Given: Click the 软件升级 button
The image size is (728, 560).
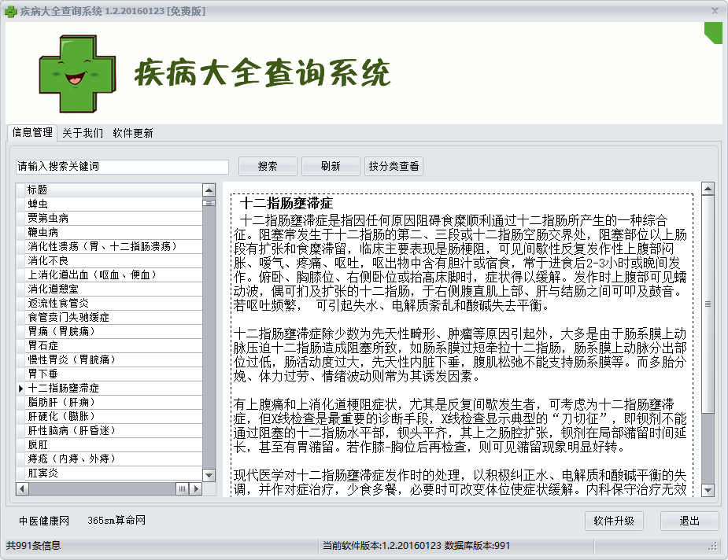Looking at the screenshot, I should [x=613, y=521].
